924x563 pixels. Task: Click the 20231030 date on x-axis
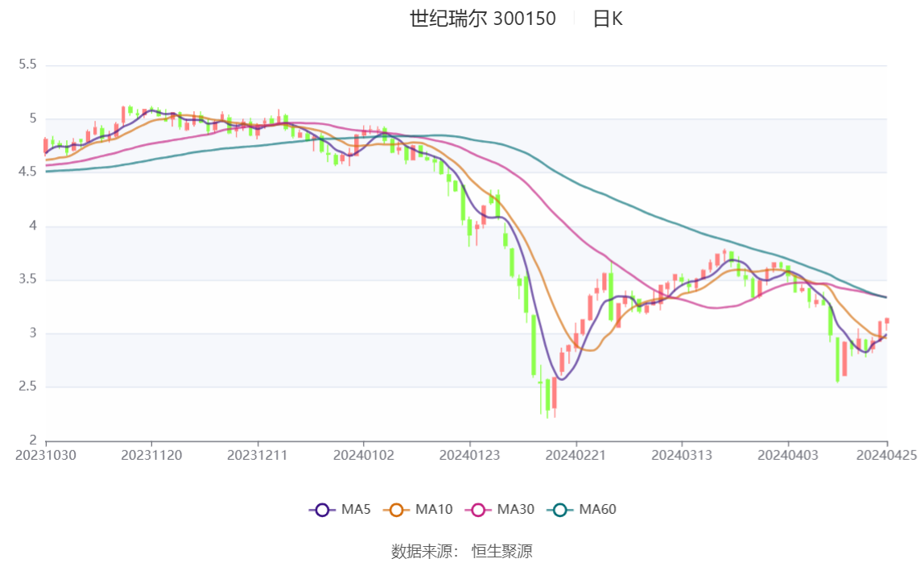tap(46, 455)
